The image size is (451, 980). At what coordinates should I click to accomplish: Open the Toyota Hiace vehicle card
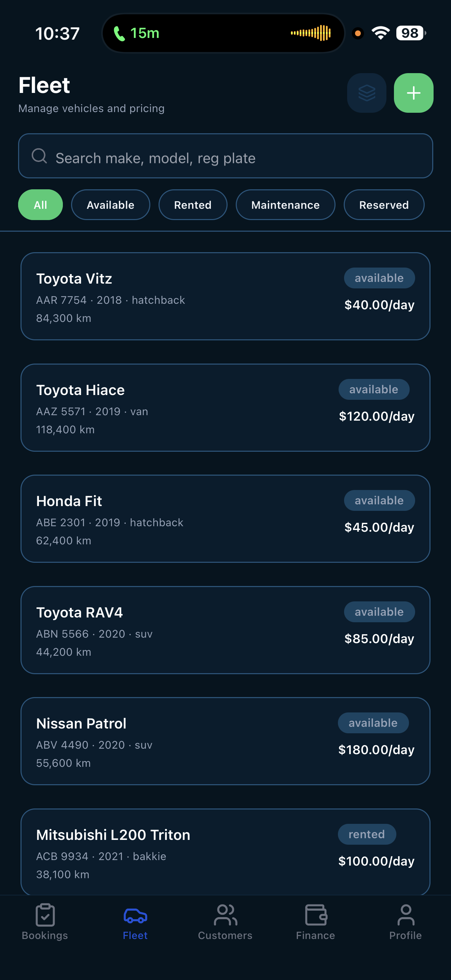point(225,408)
